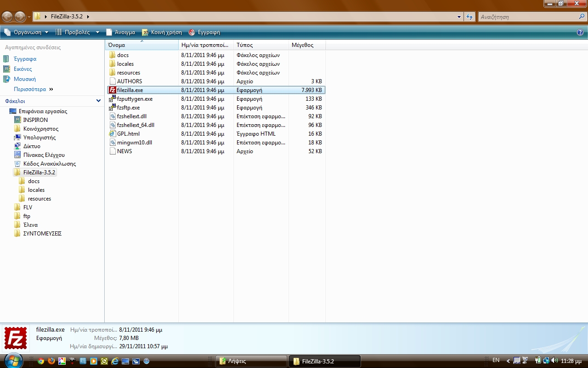Select the GPL.html document icon
Viewport: 588px width, 368px height.
tap(113, 134)
